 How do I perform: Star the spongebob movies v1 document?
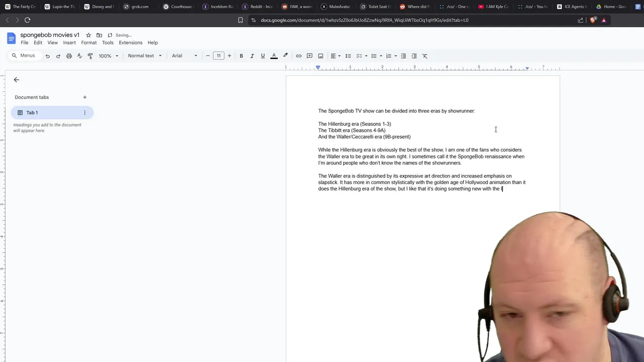tap(89, 35)
